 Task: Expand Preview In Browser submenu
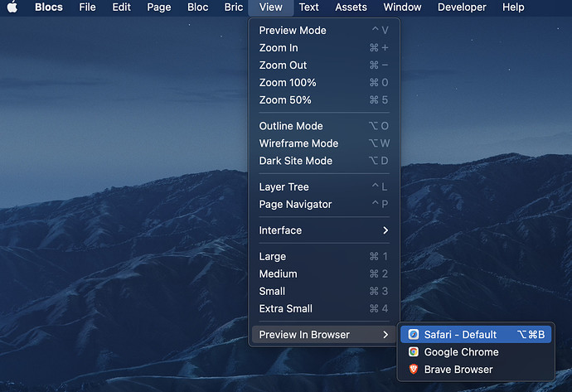click(x=324, y=334)
